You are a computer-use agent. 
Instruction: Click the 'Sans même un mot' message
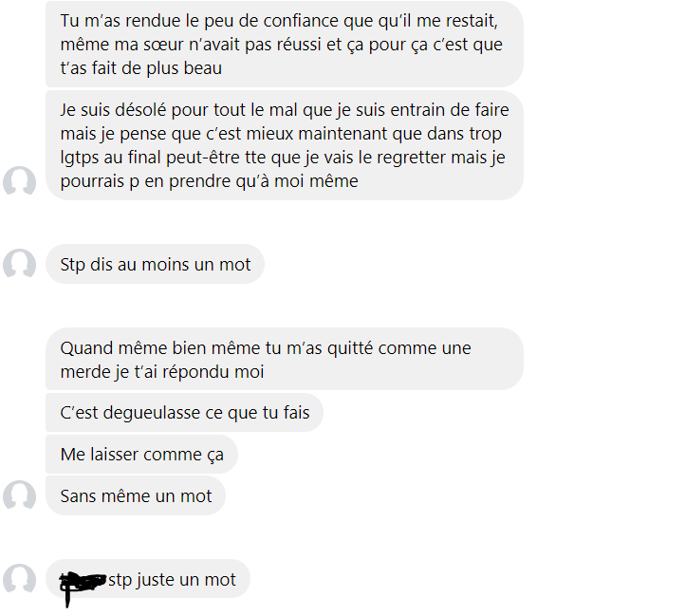point(136,495)
